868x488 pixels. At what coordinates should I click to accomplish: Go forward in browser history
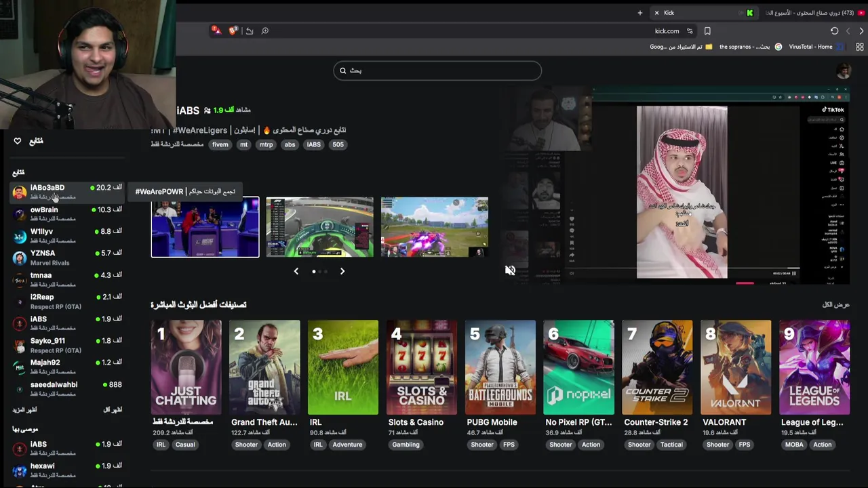click(848, 30)
